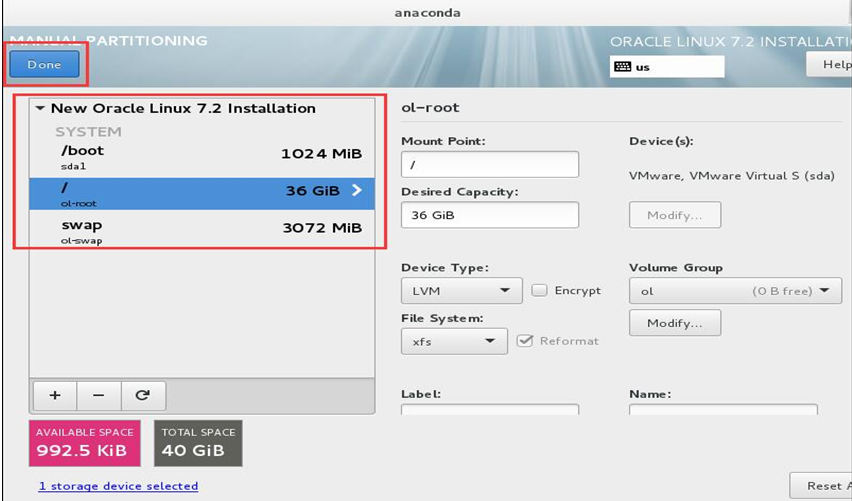Select the /boot sda1 partition entry

[202, 157]
